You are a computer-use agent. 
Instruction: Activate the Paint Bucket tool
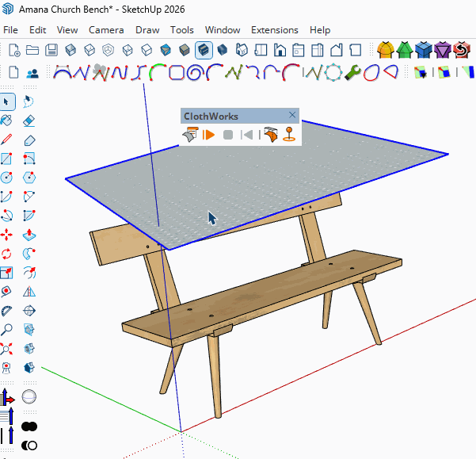click(x=6, y=120)
